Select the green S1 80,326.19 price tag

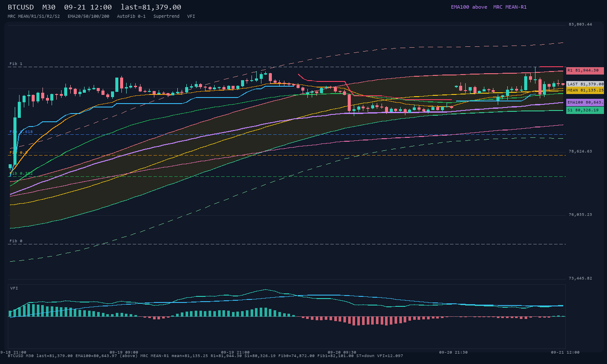coord(585,110)
